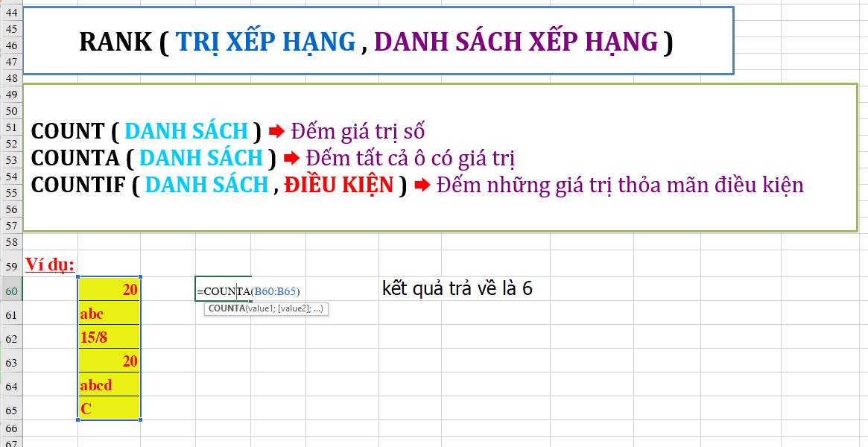
Task: Select the yellow cell containing 'abc'
Action: pyautogui.click(x=109, y=314)
